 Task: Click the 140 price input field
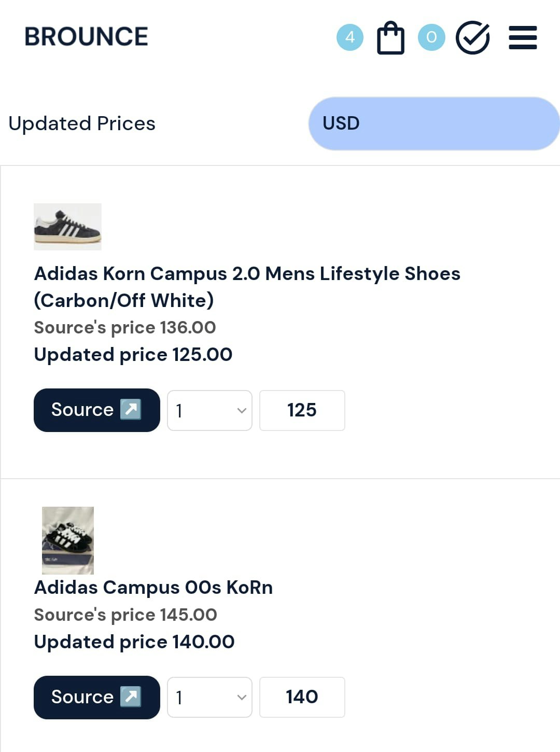click(302, 697)
